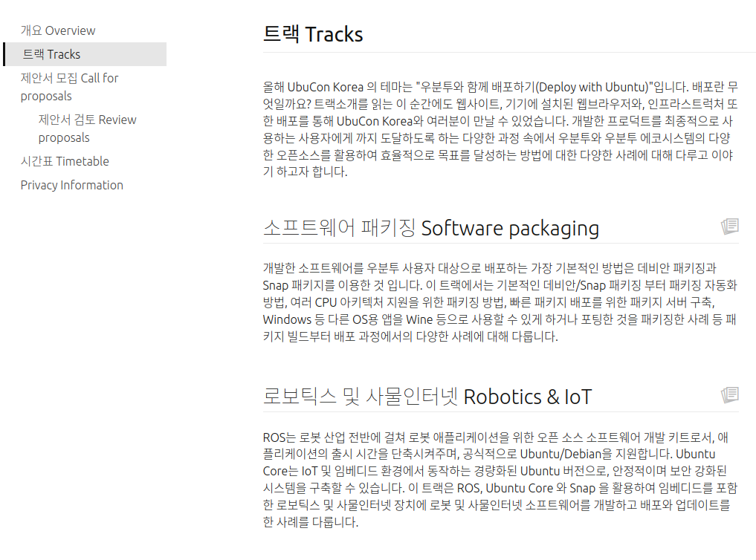Open the Privacy Information link
Viewport: 756px width, 560px height.
(71, 185)
